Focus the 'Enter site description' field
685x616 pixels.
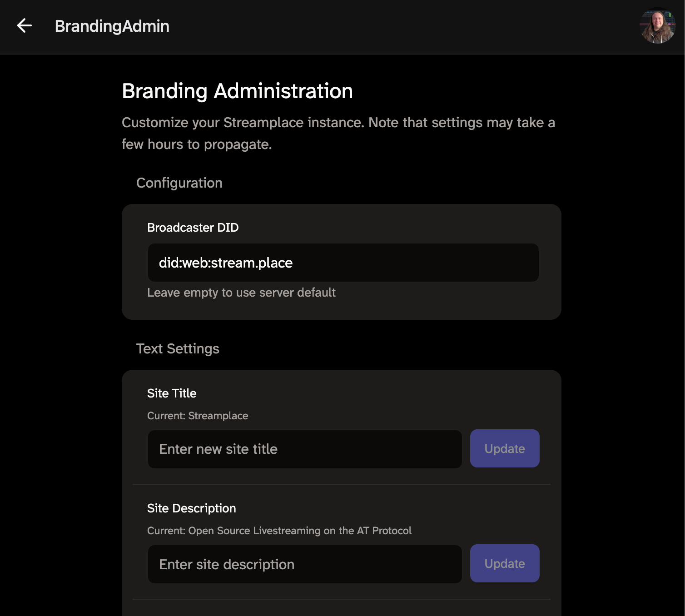point(304,564)
